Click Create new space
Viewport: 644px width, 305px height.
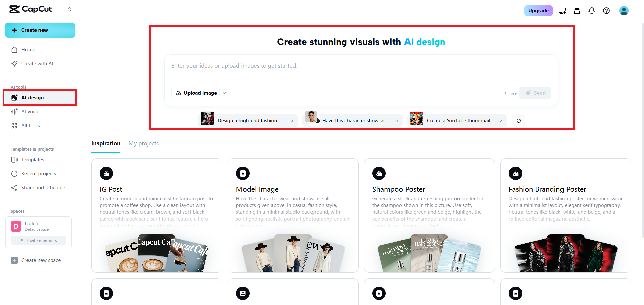coord(41,260)
